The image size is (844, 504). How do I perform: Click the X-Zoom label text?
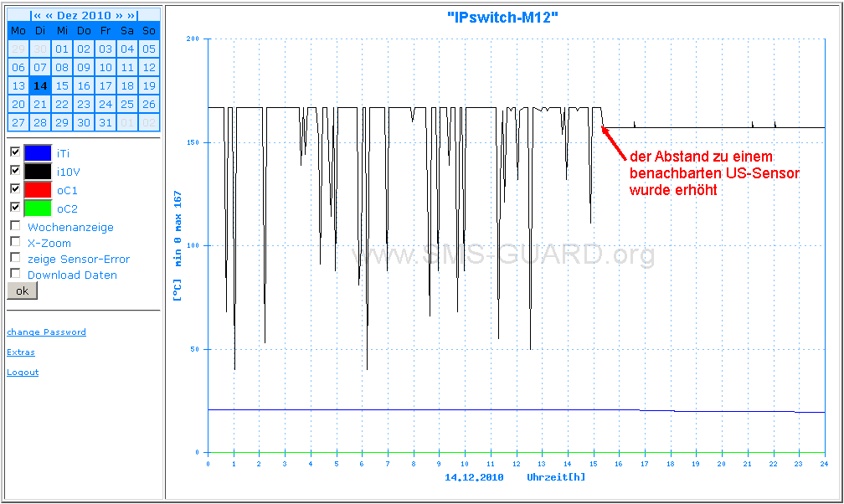[x=49, y=243]
